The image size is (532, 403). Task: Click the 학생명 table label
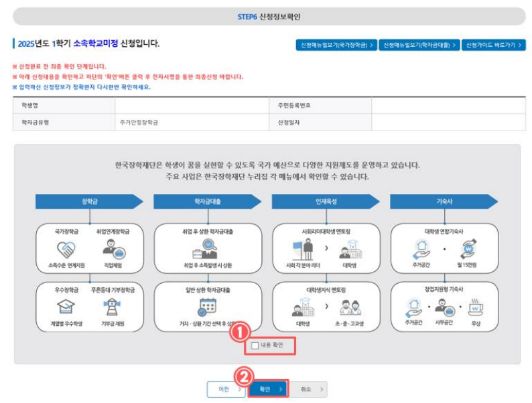point(30,105)
